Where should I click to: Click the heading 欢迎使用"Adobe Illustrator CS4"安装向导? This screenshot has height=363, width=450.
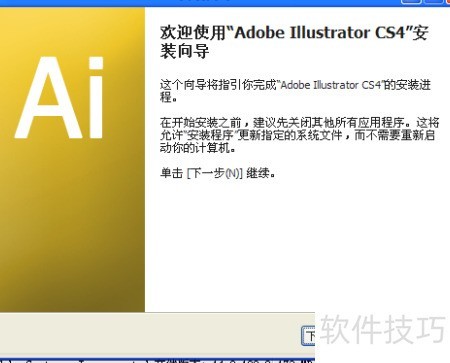(294, 42)
